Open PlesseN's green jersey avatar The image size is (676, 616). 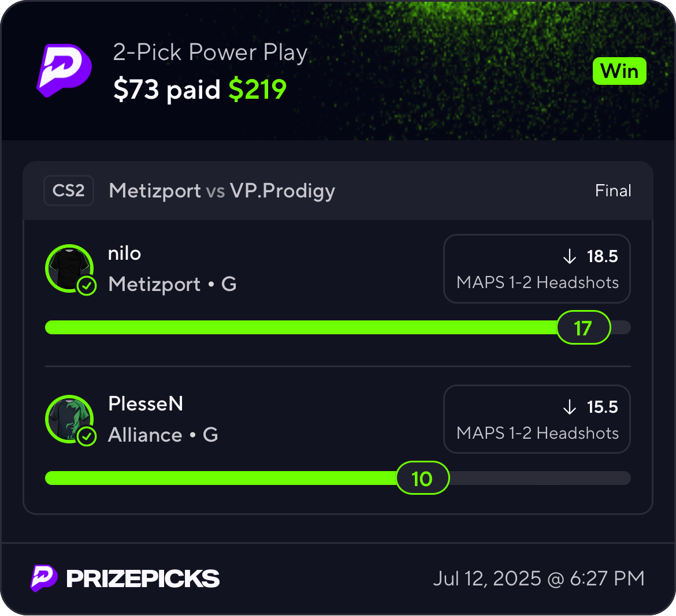(x=69, y=417)
